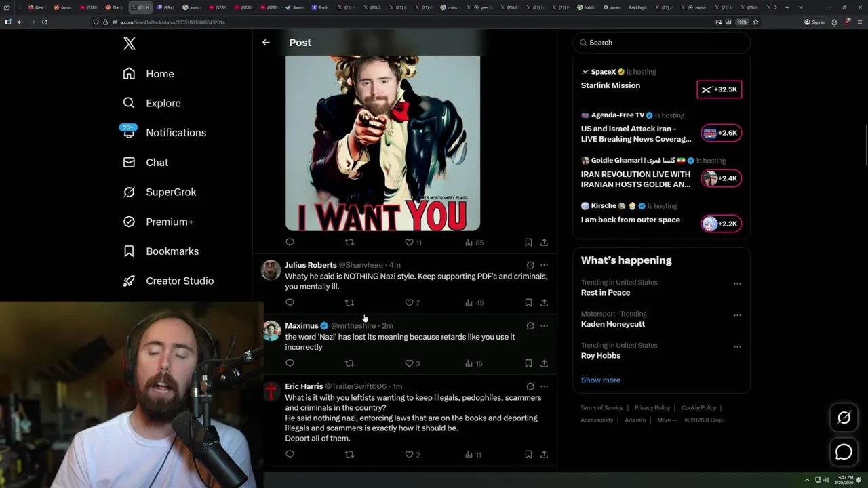Open more options for Kaden Honeycutt trend
Viewport: 868px width, 488px height.
[737, 314]
